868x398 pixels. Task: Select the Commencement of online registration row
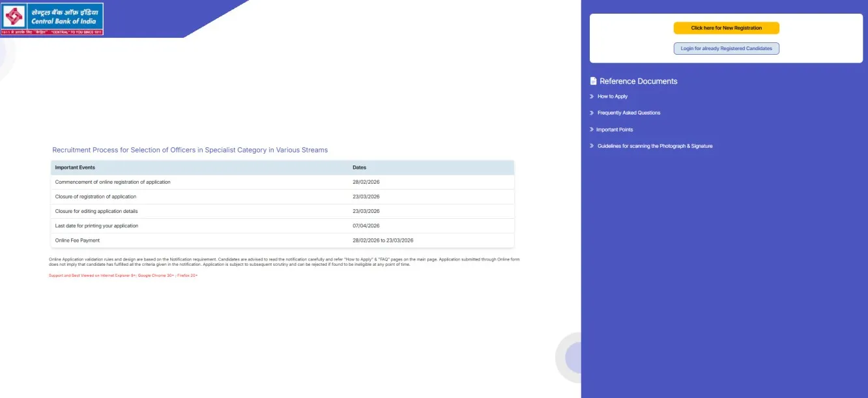pyautogui.click(x=113, y=182)
